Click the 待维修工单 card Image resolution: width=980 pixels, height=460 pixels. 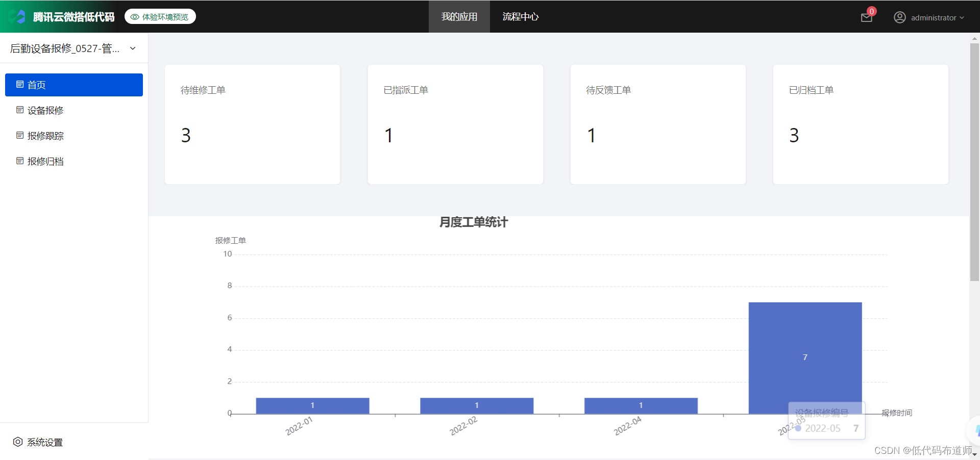tap(253, 124)
